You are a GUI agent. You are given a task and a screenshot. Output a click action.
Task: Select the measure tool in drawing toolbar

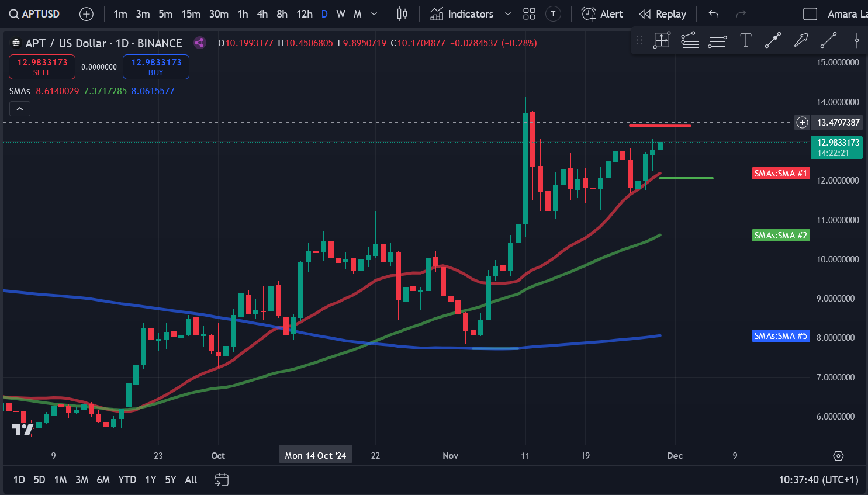[x=662, y=40]
